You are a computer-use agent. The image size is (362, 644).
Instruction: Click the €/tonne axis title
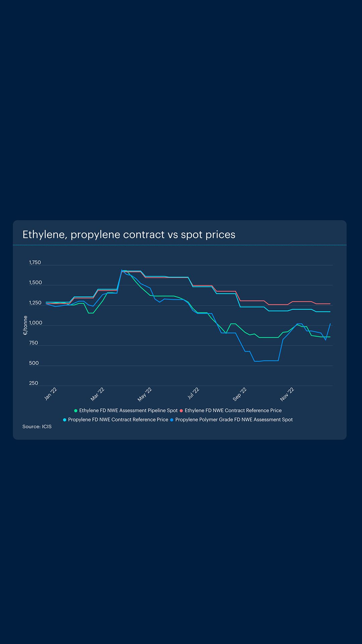point(25,325)
